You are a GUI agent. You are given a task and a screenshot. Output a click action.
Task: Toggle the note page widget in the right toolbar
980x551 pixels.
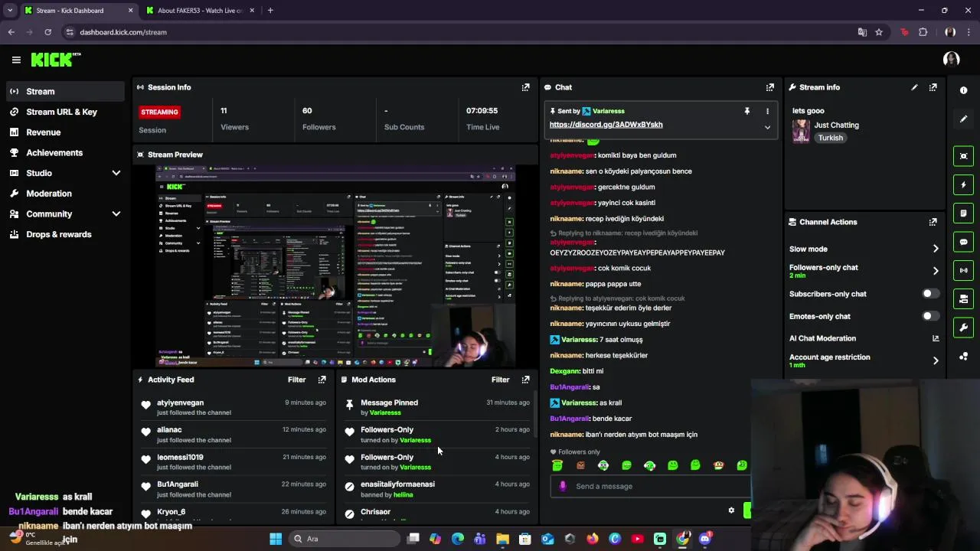pyautogui.click(x=963, y=213)
